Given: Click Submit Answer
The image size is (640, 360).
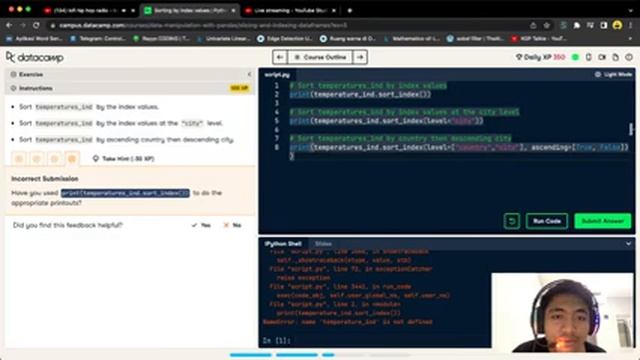Looking at the screenshot, I should 602,221.
